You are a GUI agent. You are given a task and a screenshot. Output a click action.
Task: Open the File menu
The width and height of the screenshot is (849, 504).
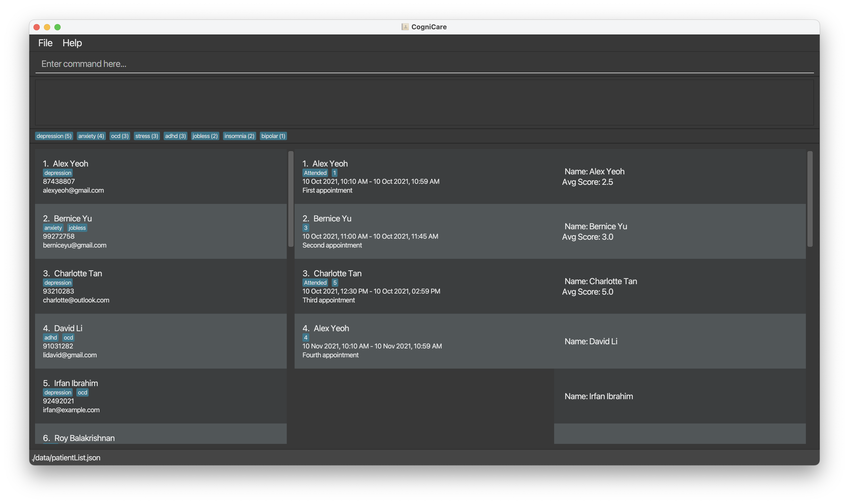coord(45,43)
